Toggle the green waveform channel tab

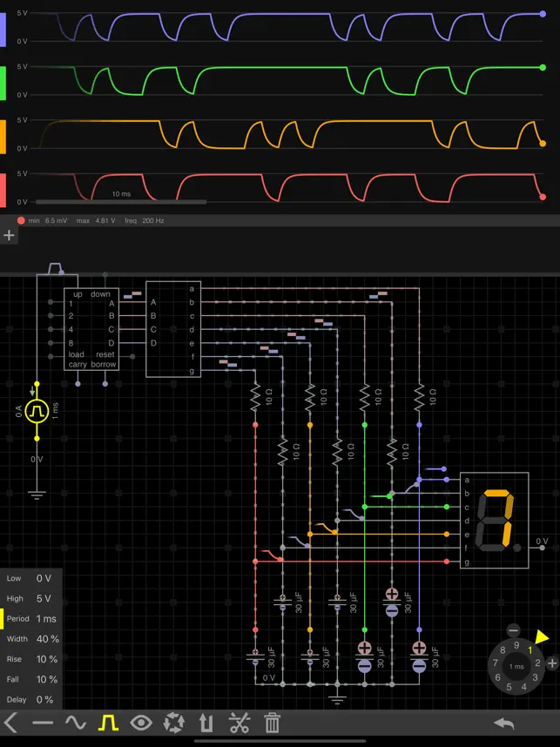point(3,82)
